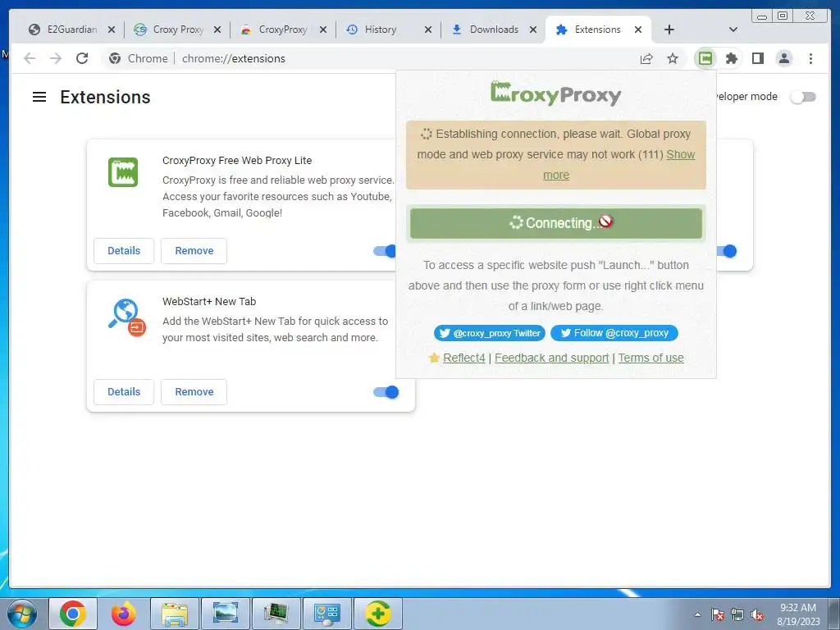Screen dimensions: 840x630
Task: Remove WebStart+ New Tab extension
Action: pos(194,392)
